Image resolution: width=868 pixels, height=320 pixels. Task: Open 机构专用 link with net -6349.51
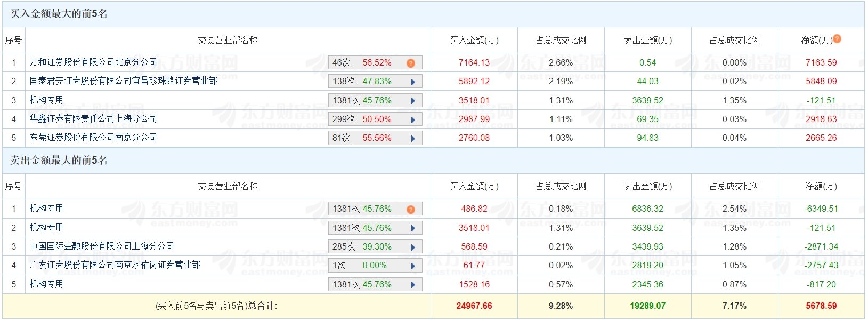[46, 209]
